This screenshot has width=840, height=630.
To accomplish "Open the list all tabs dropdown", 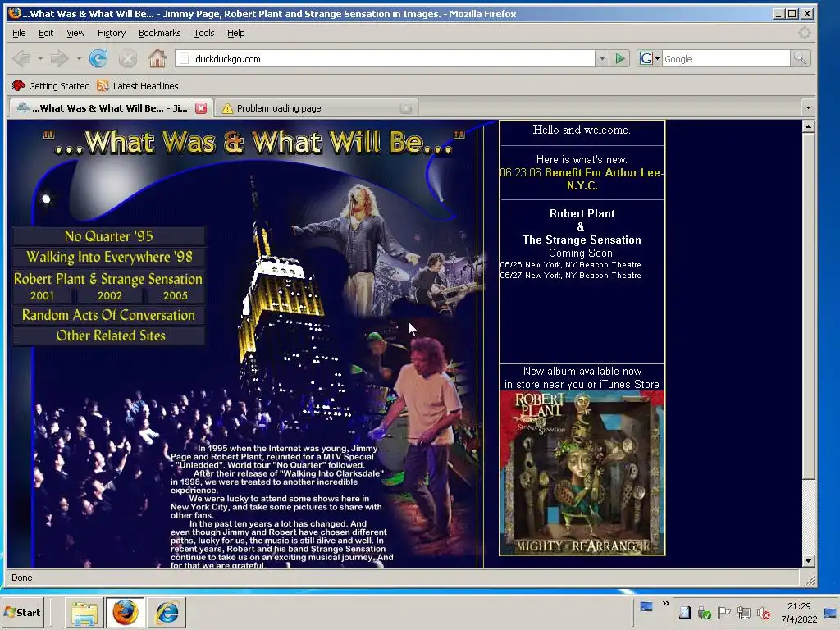I will 808,108.
